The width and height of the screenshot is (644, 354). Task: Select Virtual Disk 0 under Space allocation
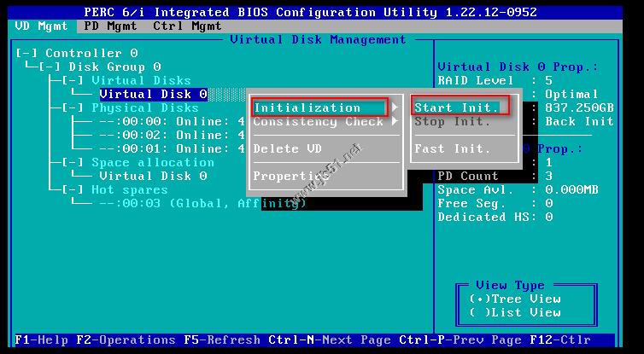point(152,176)
